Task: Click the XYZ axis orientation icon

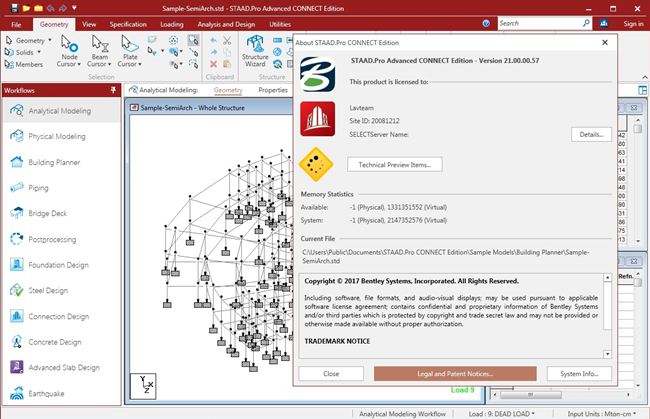Action: pos(143,386)
